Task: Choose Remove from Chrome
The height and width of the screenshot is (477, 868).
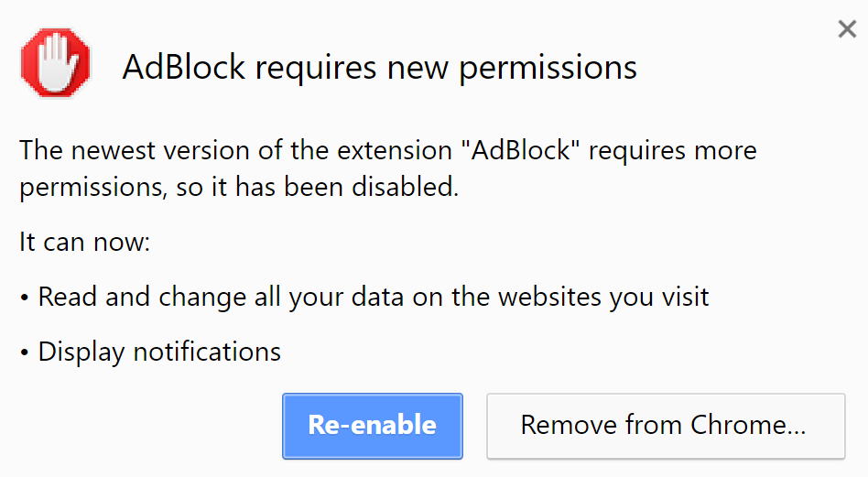Action: [x=665, y=426]
